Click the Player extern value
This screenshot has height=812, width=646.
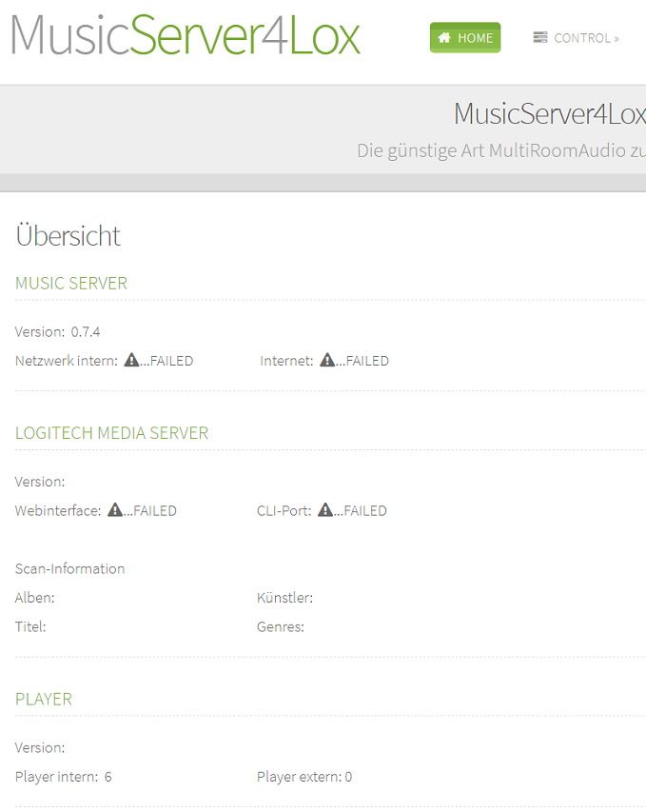click(348, 777)
